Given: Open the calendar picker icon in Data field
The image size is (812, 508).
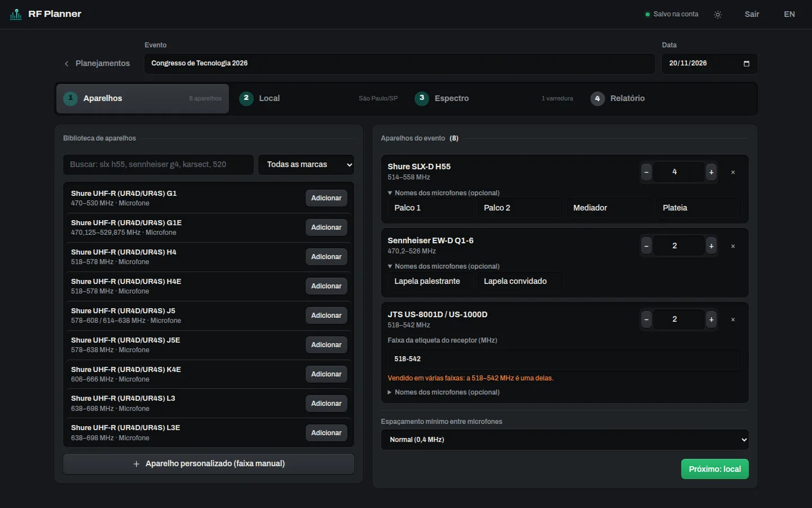Looking at the screenshot, I should (747, 63).
